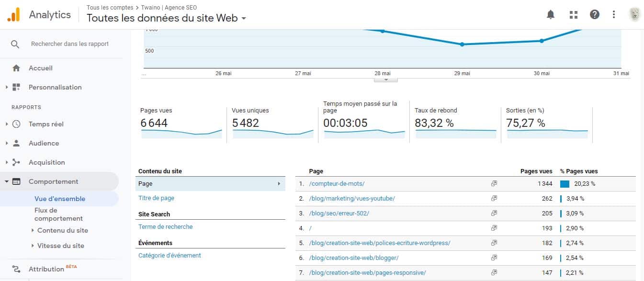Click the 'Pages vues' column header
This screenshot has width=644, height=281.
point(536,171)
